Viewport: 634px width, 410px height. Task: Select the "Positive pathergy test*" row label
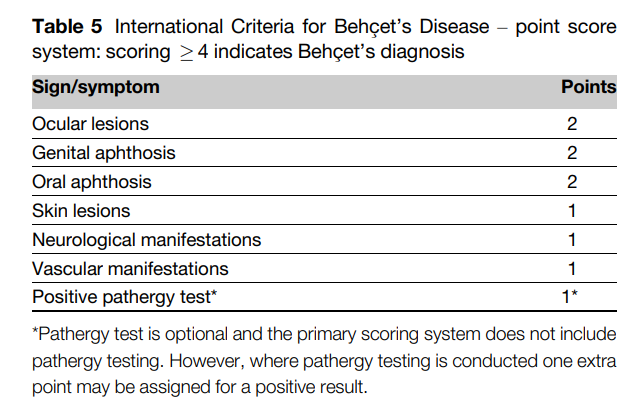pyautogui.click(x=125, y=298)
